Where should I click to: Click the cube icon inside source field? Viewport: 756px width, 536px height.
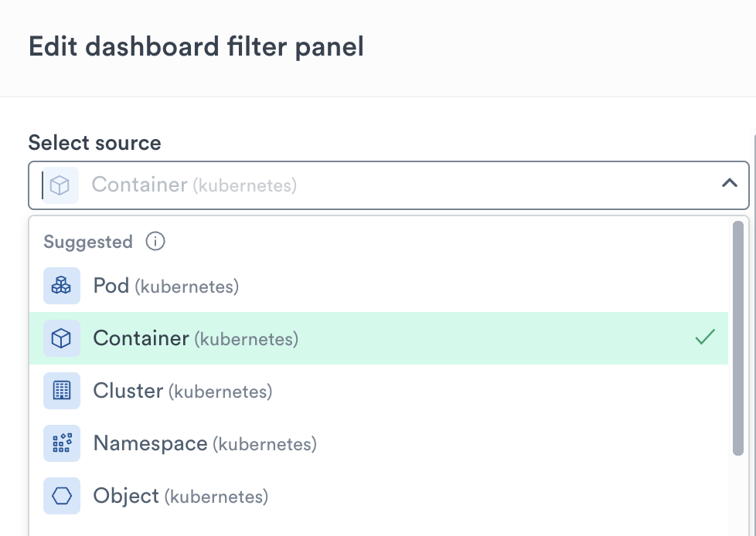[x=60, y=185]
